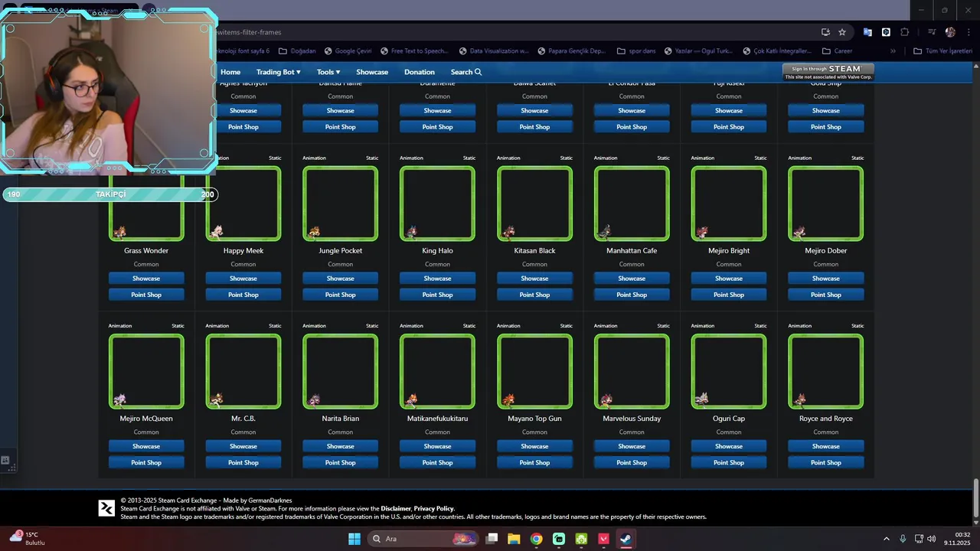Open Steam from the taskbar
This screenshot has width=980, height=551.
pos(626,539)
